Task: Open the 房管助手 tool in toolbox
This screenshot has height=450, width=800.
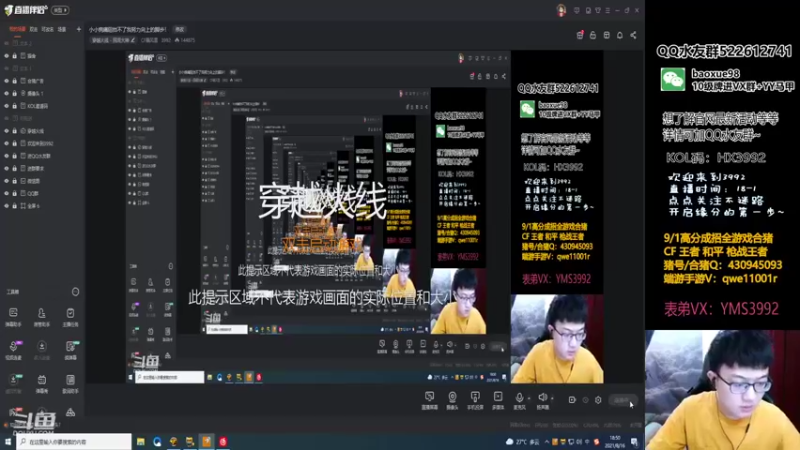Action: point(41,317)
